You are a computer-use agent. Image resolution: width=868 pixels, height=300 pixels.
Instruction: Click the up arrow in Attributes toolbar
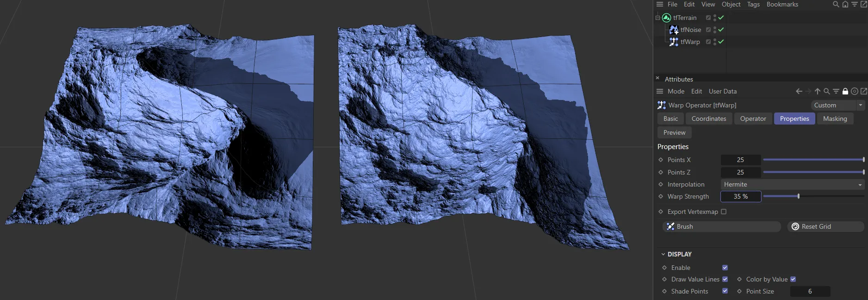[x=818, y=91]
